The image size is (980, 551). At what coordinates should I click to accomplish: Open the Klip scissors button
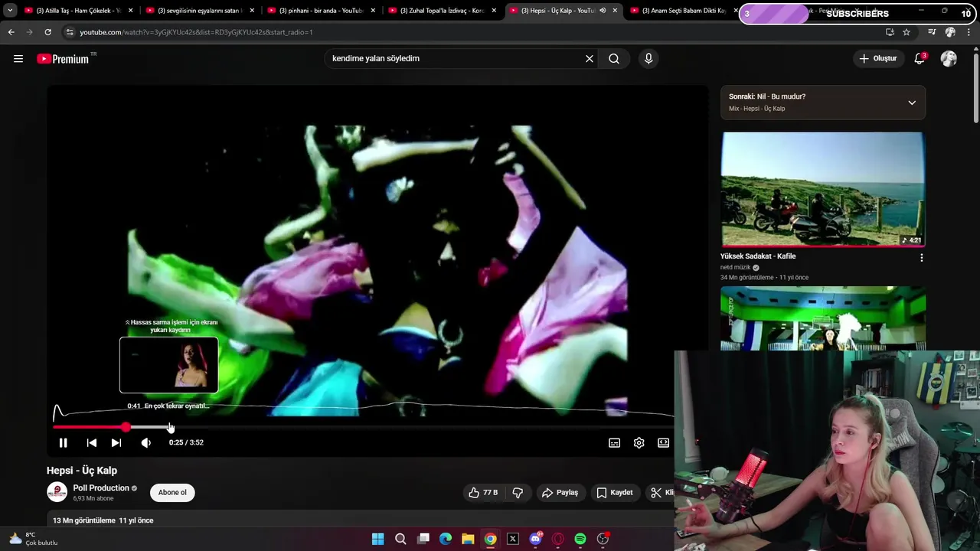(x=661, y=493)
